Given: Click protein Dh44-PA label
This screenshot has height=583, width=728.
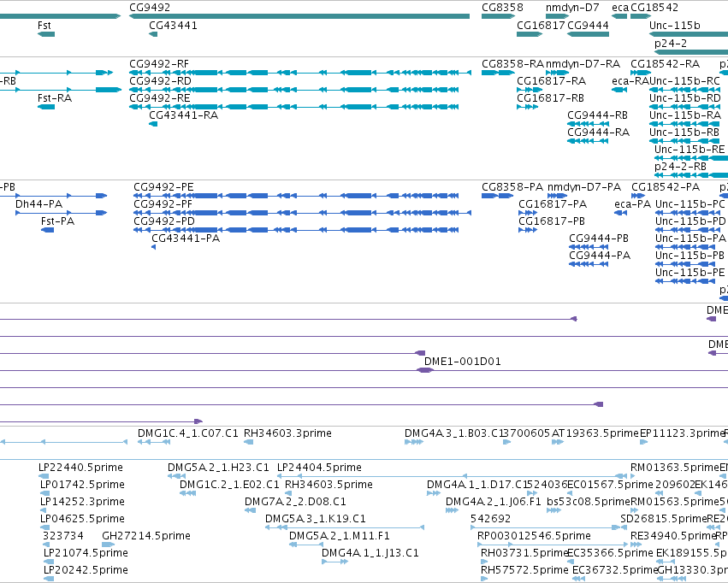Looking at the screenshot, I should point(39,204).
